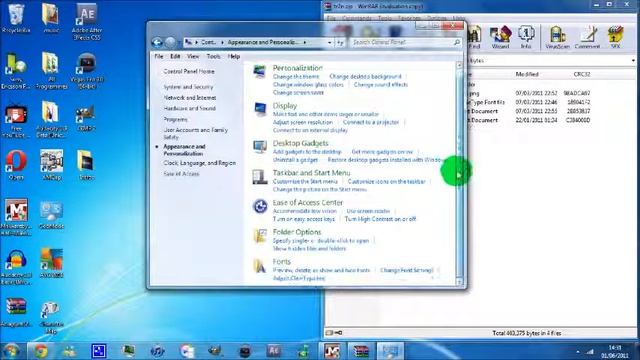This screenshot has width=640, height=360.
Task: Click Change Font Settings link
Action: point(407,270)
